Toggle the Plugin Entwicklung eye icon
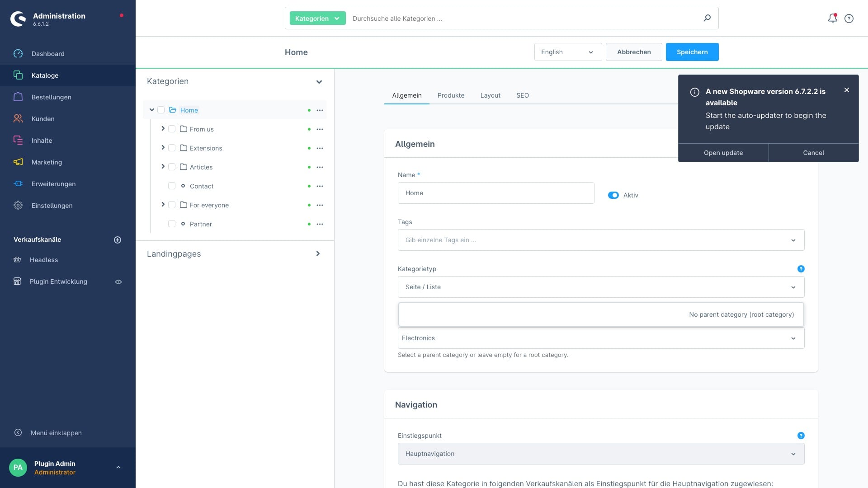The image size is (868, 488). pyautogui.click(x=118, y=282)
